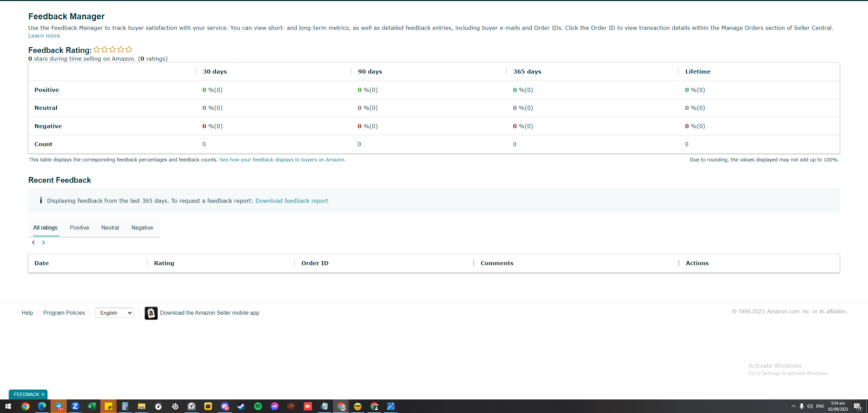Open Google Chrome from the taskbar
868x413 pixels.
pos(25,406)
